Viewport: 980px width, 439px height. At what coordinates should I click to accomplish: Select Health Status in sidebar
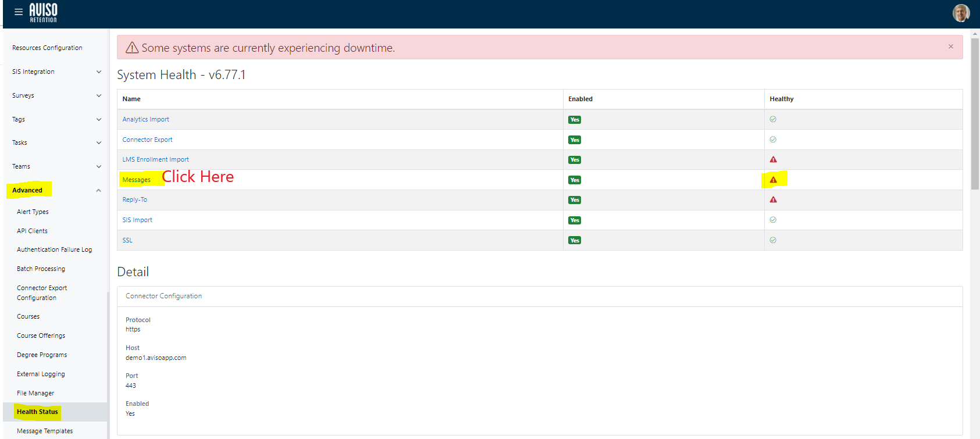click(x=37, y=412)
